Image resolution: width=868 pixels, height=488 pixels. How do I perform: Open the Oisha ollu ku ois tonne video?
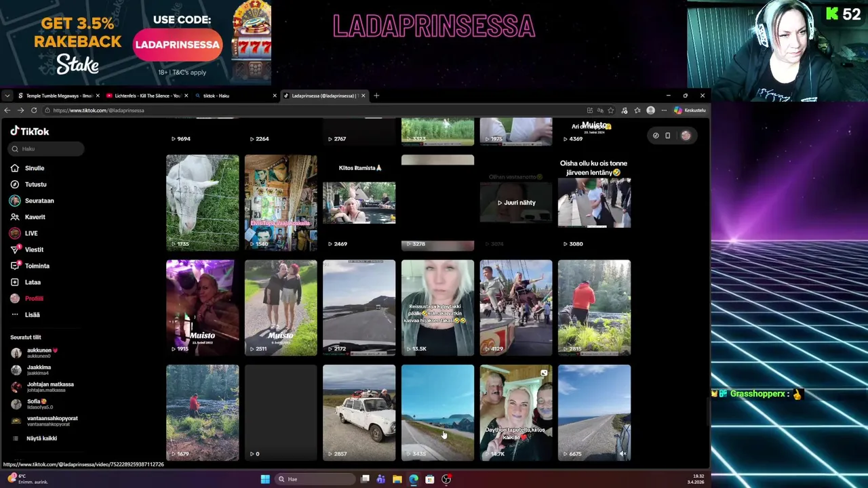click(594, 203)
